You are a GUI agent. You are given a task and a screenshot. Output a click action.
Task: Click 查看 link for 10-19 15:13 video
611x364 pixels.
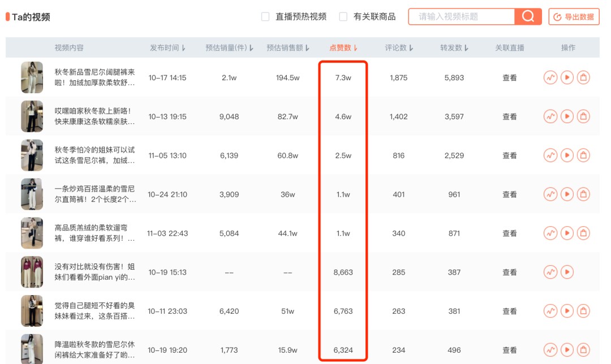coord(509,272)
